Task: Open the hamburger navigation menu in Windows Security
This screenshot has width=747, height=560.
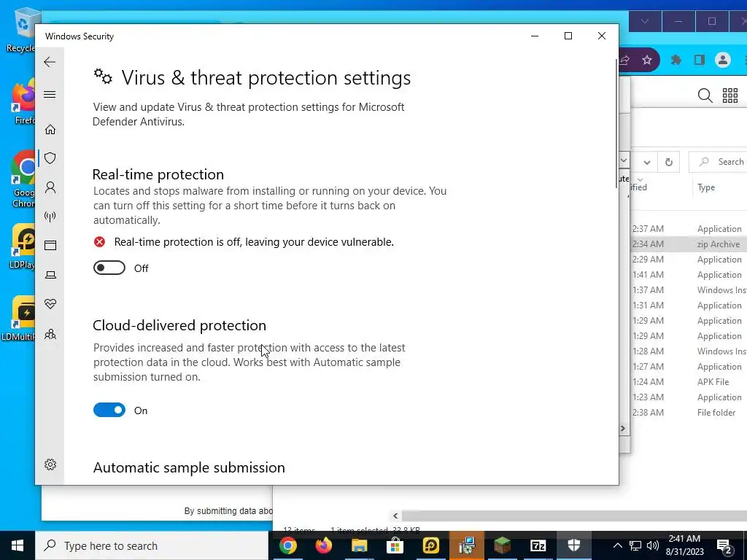Action: (50, 94)
